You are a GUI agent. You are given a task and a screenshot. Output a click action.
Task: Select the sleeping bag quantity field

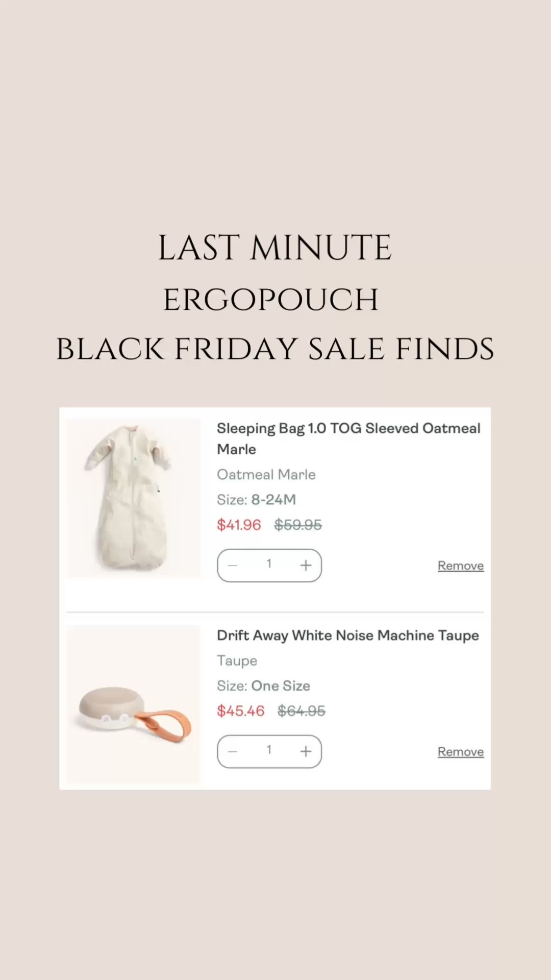click(x=269, y=564)
